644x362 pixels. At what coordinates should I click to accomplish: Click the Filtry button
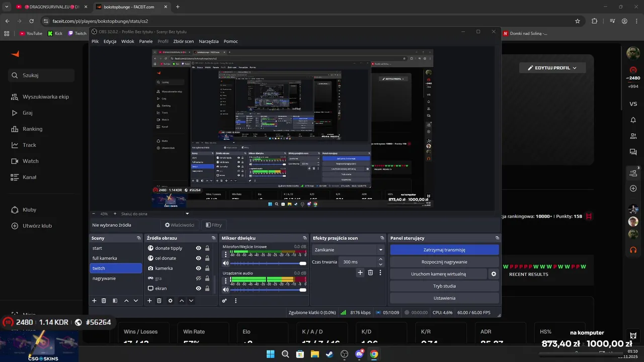(213, 225)
